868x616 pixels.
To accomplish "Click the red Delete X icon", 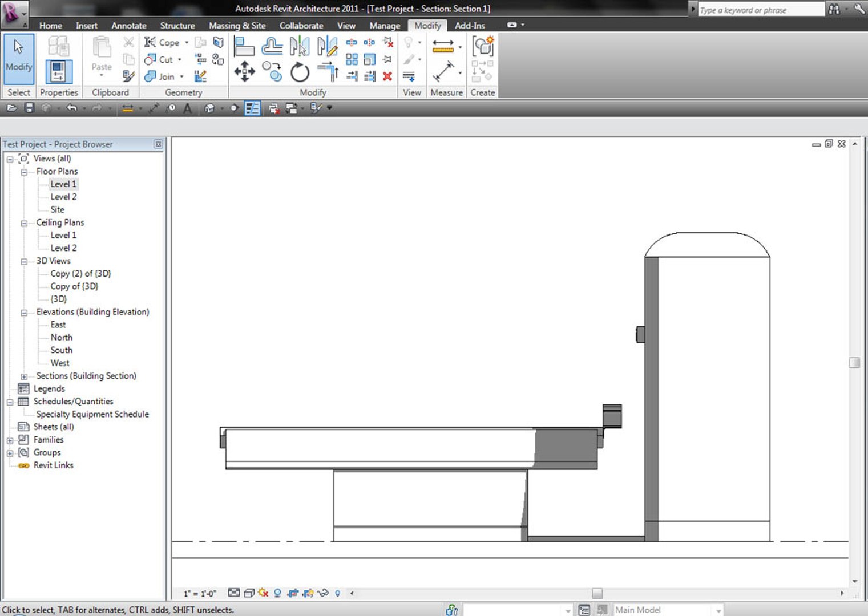I will [387, 76].
